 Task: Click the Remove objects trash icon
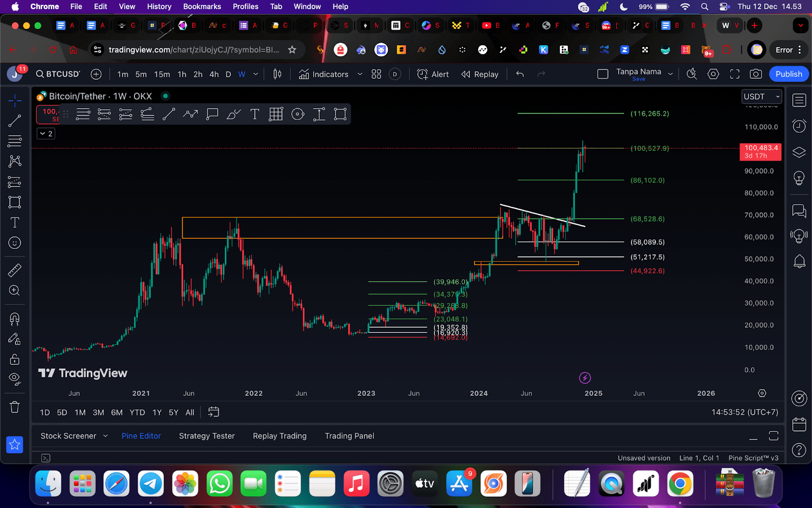pyautogui.click(x=15, y=407)
